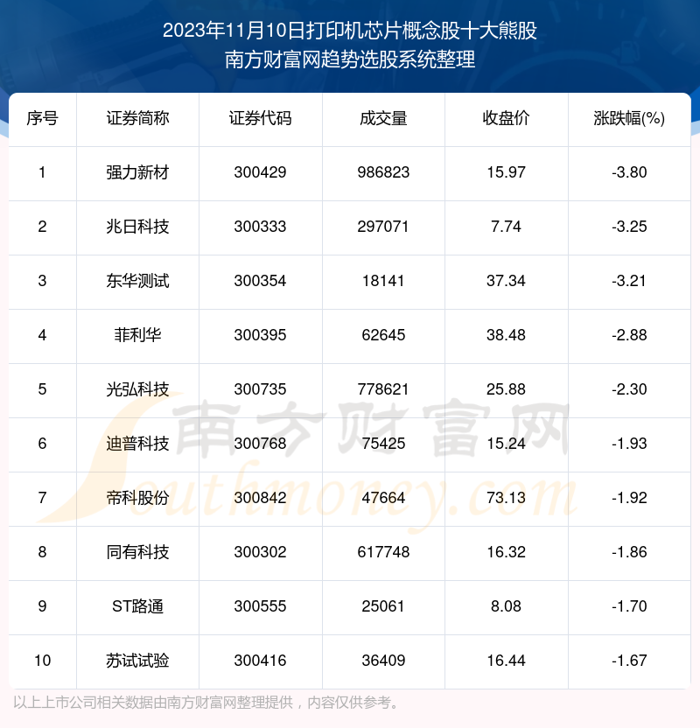Select stock code '300842'
The width and height of the screenshot is (700, 728).
[x=260, y=498]
